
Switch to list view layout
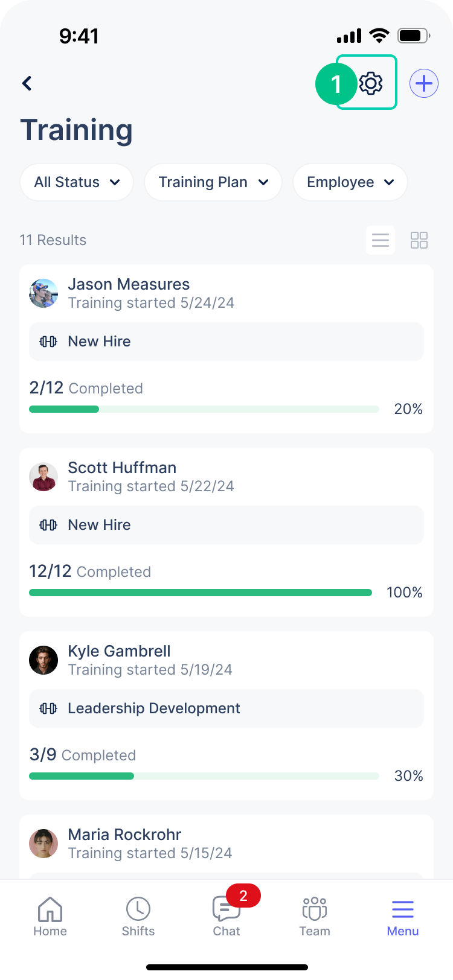[x=381, y=240]
